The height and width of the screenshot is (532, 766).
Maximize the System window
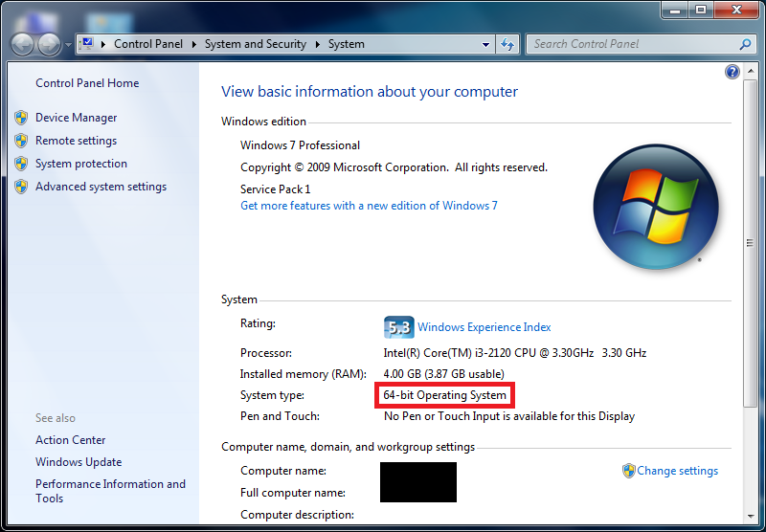(701, 10)
